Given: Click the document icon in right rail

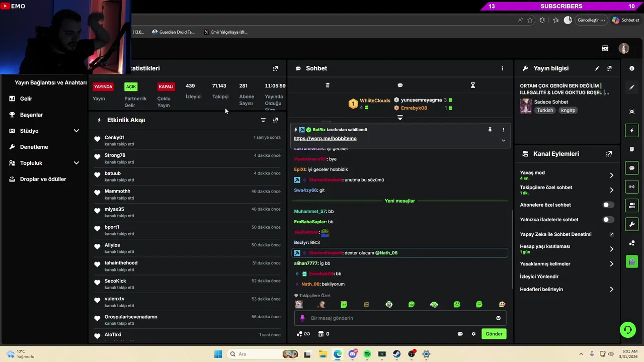Looking at the screenshot, I should tap(632, 149).
